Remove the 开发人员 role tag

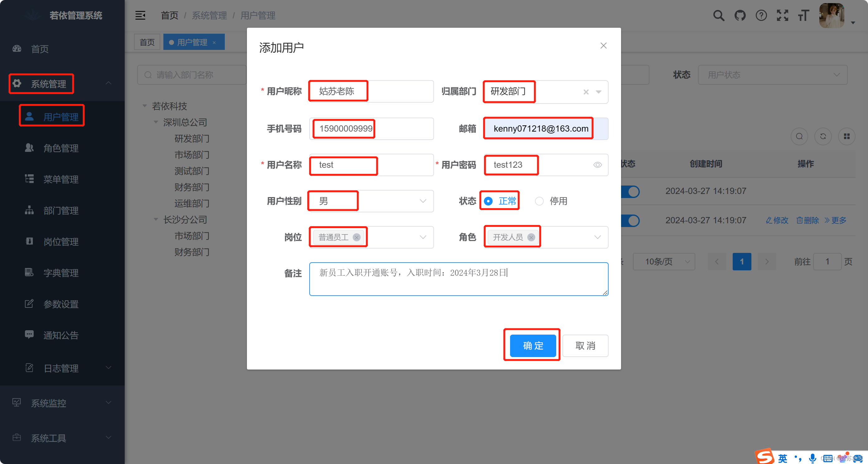coord(531,238)
